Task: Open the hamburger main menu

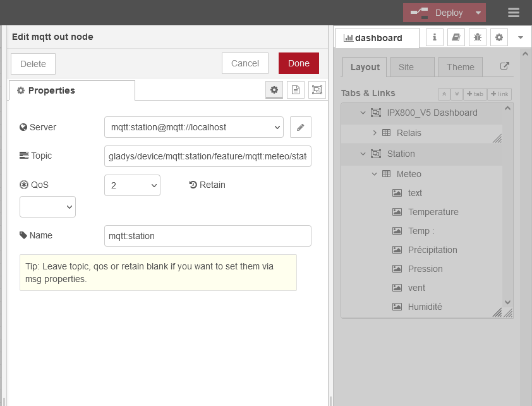Action: click(x=514, y=13)
